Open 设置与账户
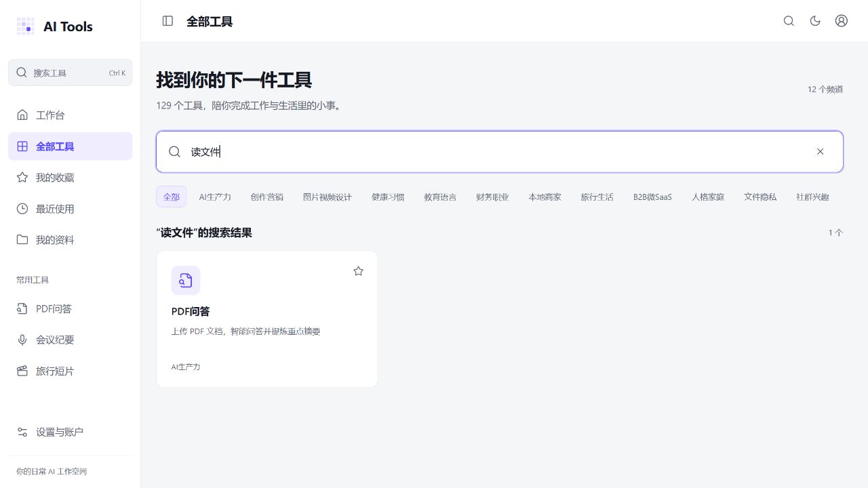Image resolution: width=868 pixels, height=488 pixels. pyautogui.click(x=71, y=432)
